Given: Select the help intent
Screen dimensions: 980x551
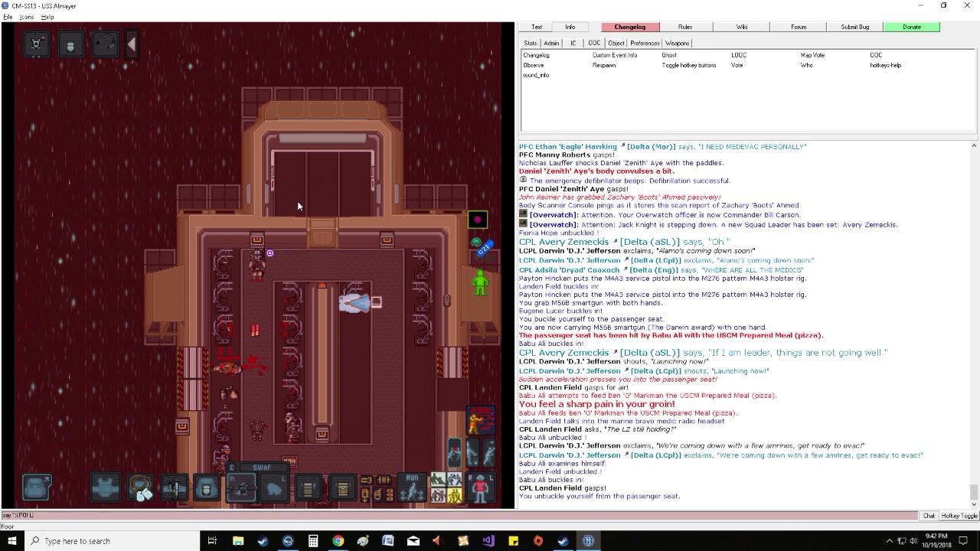Looking at the screenshot, I should click(438, 480).
